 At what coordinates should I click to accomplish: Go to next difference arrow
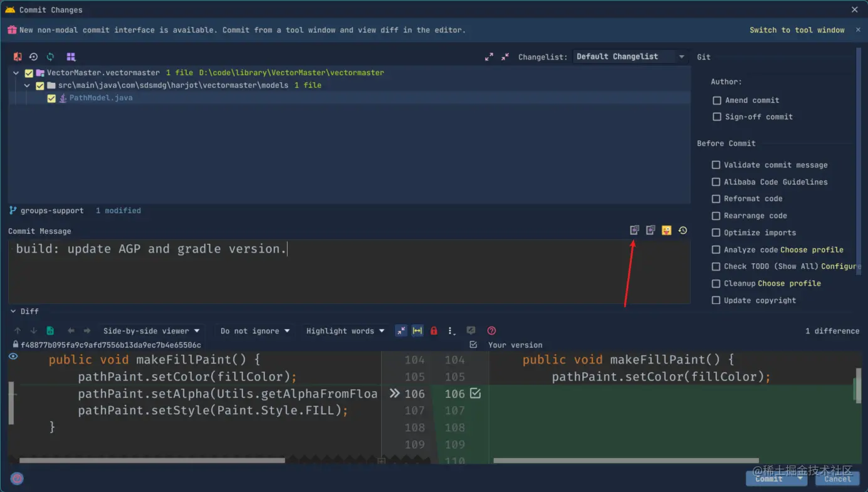(x=34, y=331)
